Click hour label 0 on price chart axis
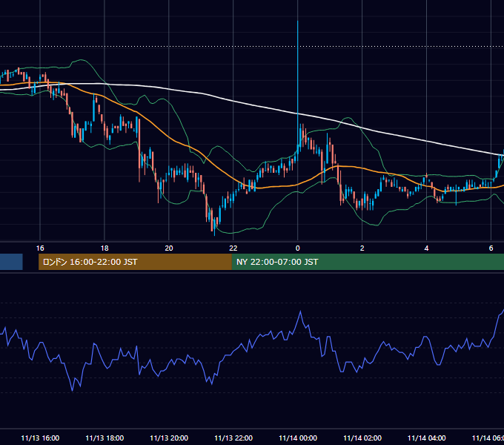The image size is (504, 445). pyautogui.click(x=298, y=248)
